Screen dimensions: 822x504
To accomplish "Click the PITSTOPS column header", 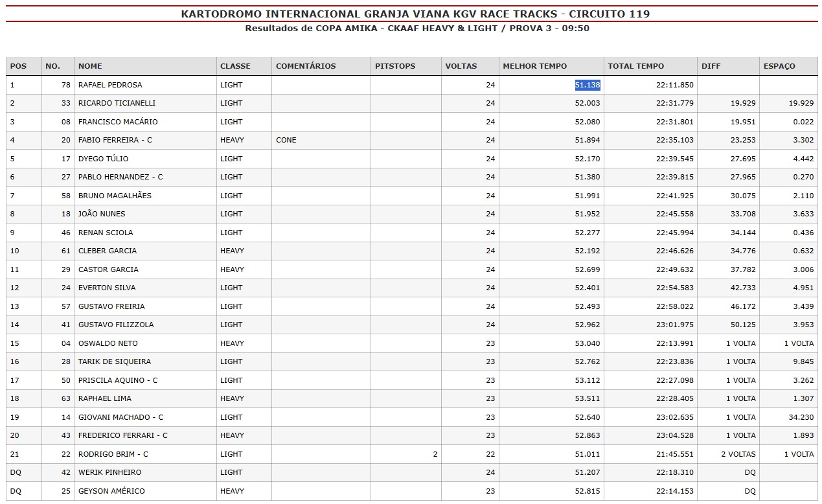I will (406, 66).
